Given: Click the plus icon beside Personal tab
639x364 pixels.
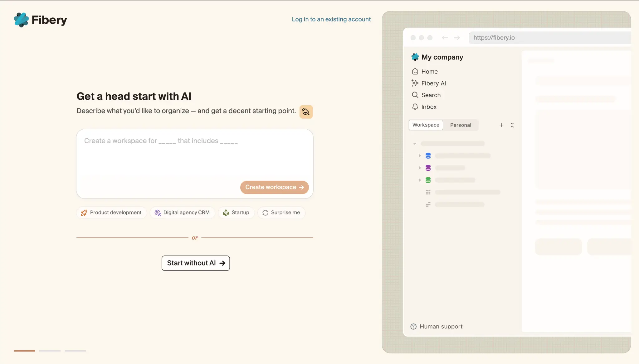Looking at the screenshot, I should click(501, 125).
